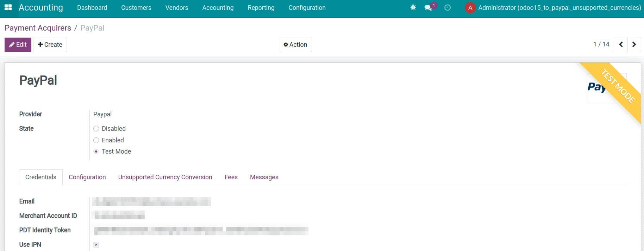Open the Dashboard menu
This screenshot has width=644, height=251.
coord(92,8)
